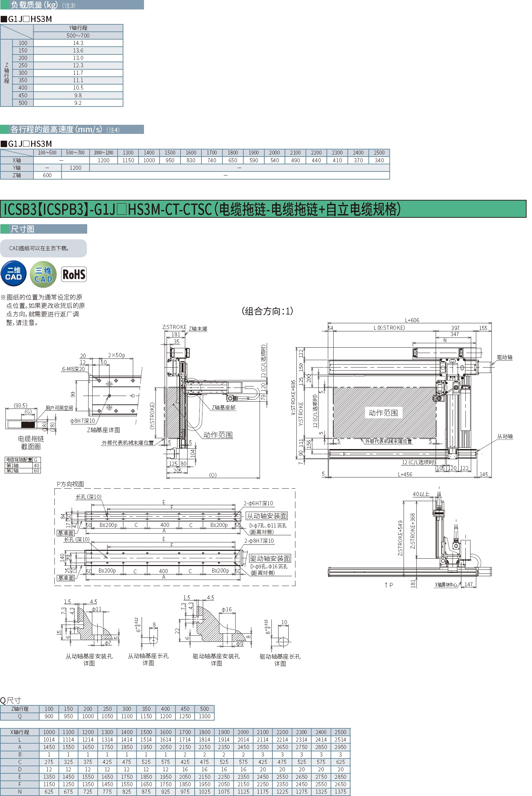The image size is (532, 796).
Task: Click Q value 1300 for Z stroke 500
Action: point(204,716)
